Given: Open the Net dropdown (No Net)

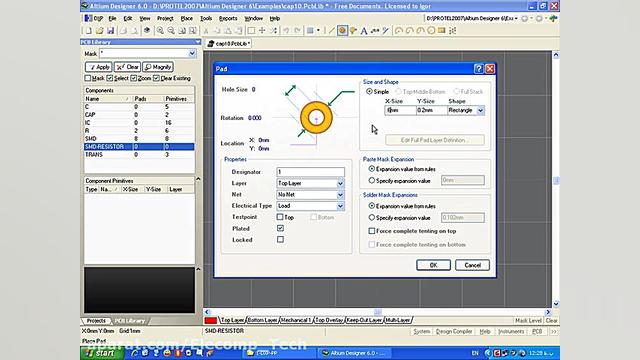Looking at the screenshot, I should (340, 195).
